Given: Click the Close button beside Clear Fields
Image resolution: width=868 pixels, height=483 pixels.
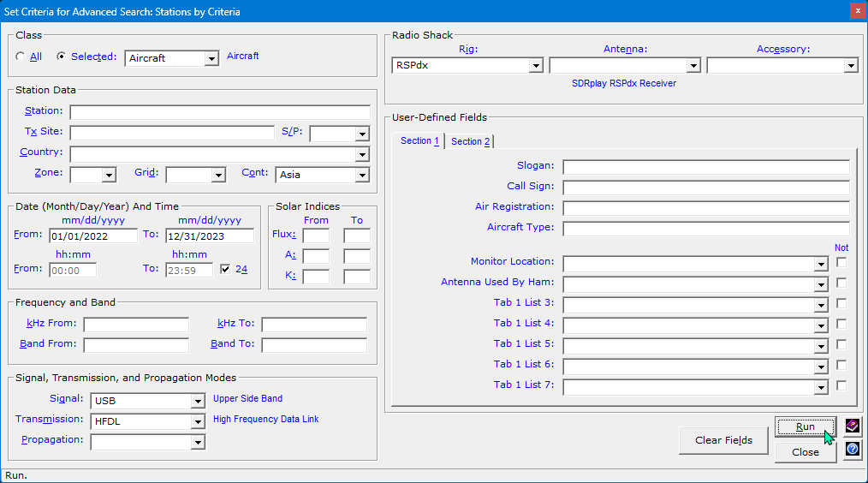Looking at the screenshot, I should [805, 452].
